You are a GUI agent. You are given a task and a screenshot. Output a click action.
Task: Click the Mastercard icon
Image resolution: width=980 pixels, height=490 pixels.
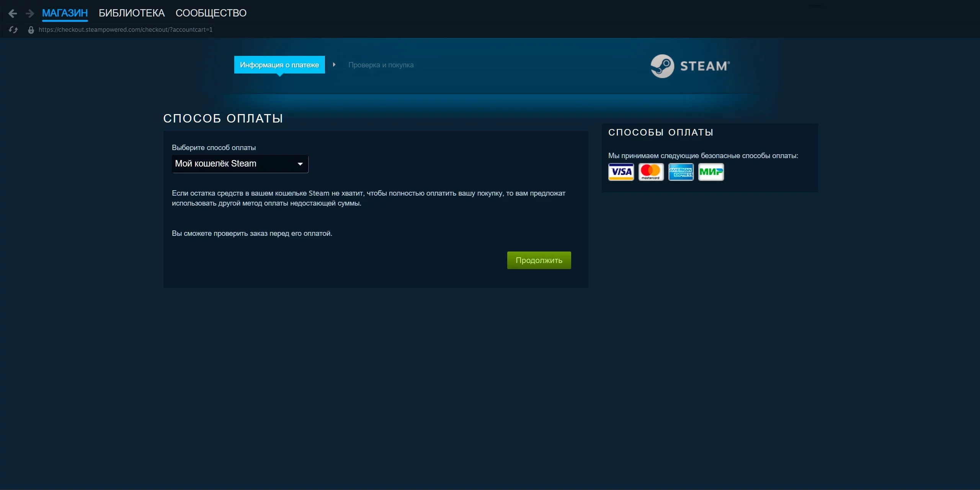click(651, 172)
